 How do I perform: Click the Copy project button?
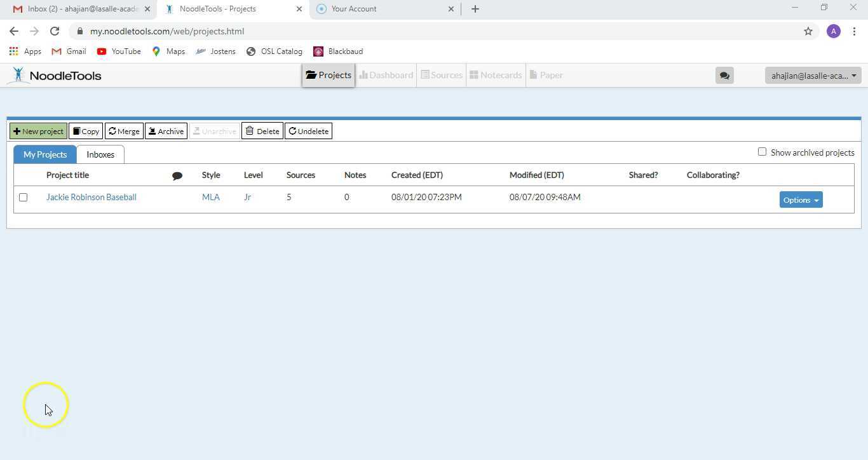click(x=86, y=132)
